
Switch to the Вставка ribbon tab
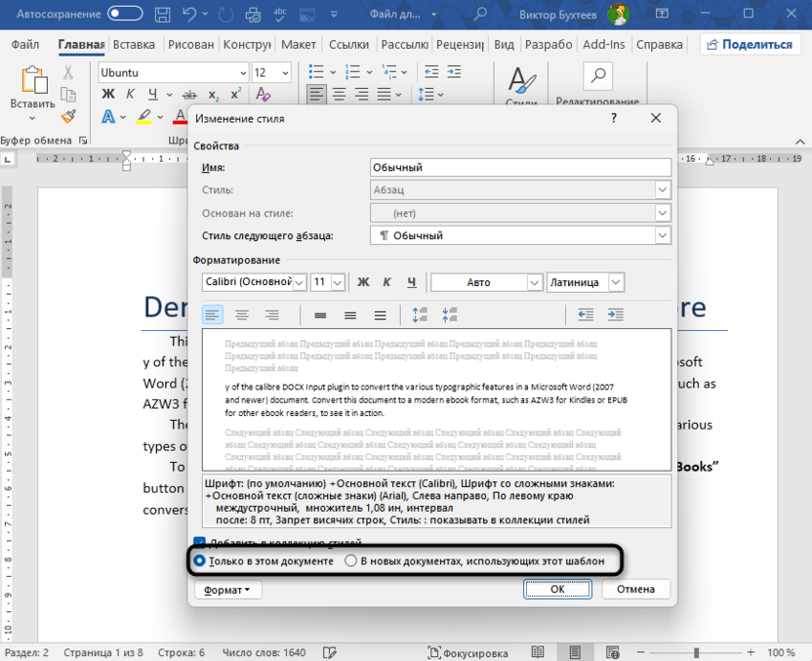click(134, 44)
